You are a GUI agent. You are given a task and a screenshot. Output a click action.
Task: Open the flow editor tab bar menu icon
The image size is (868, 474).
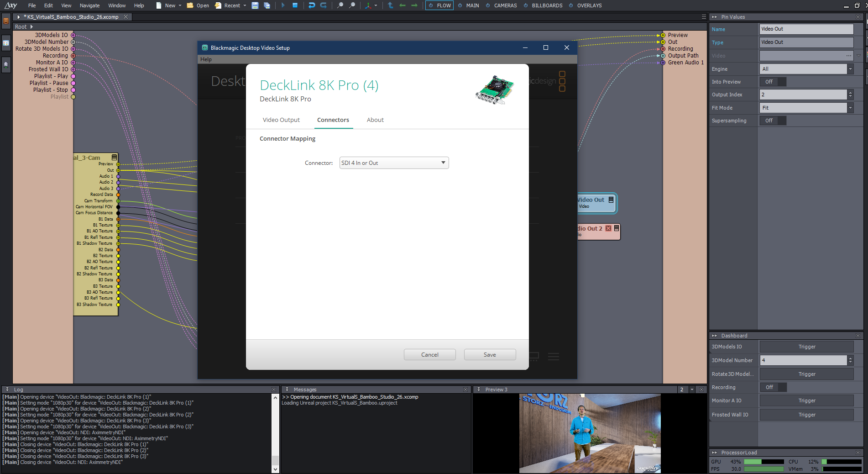tap(704, 17)
